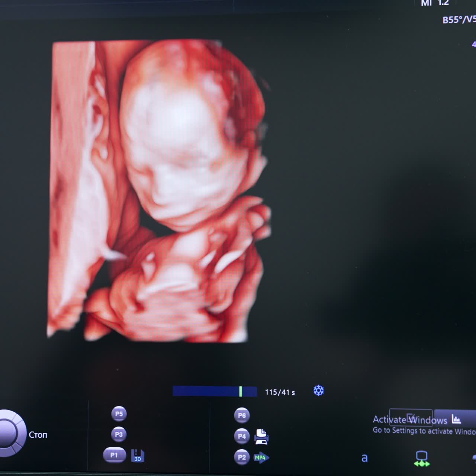Click the P4 preset button

pyautogui.click(x=242, y=436)
